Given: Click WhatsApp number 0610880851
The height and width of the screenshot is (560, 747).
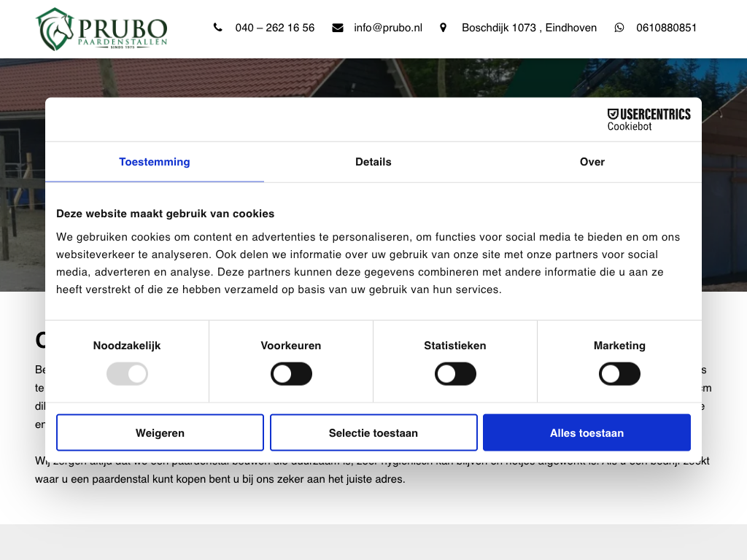Looking at the screenshot, I should (x=666, y=28).
